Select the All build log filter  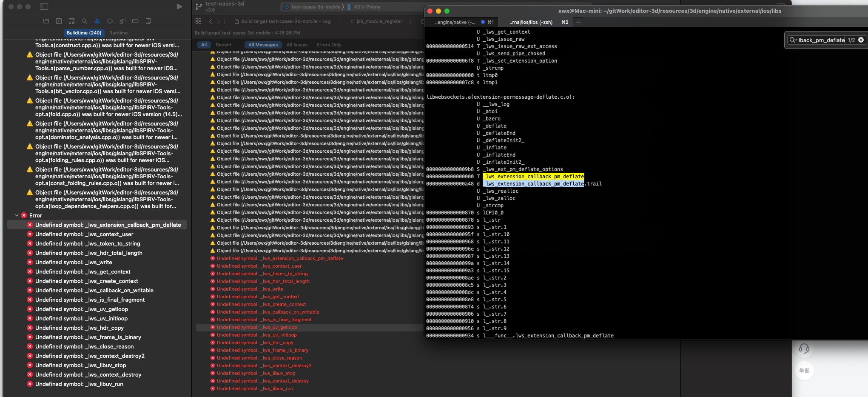point(204,45)
